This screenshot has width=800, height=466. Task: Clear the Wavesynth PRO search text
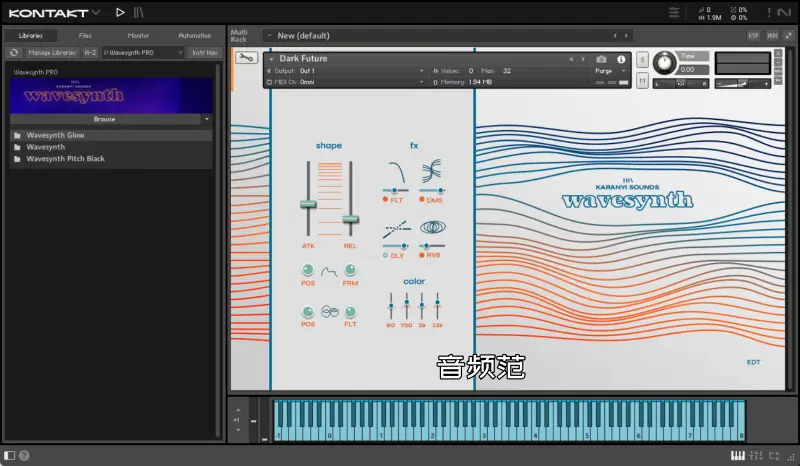click(x=181, y=53)
